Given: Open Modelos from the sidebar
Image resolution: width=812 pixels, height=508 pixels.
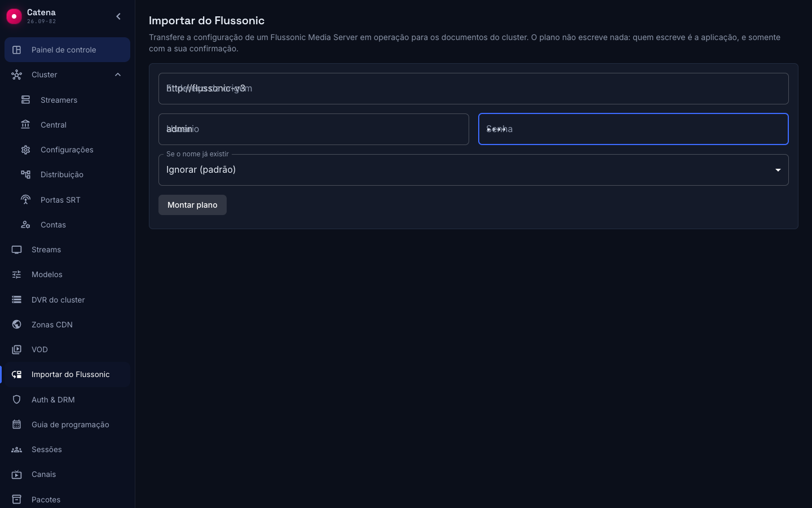Looking at the screenshot, I should click(x=67, y=274).
